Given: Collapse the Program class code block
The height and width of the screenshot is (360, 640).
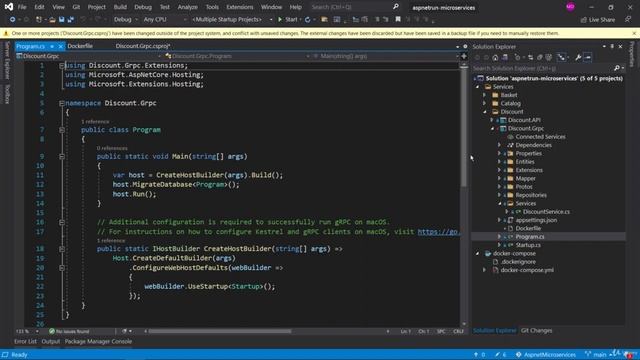Looking at the screenshot, I should pos(62,130).
